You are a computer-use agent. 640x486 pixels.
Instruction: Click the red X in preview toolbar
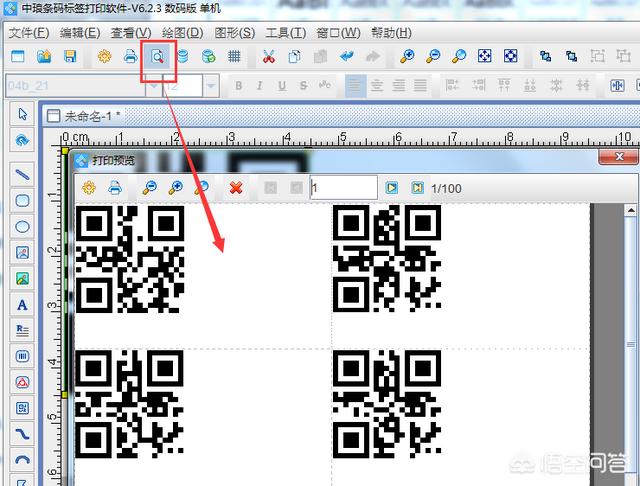click(236, 187)
